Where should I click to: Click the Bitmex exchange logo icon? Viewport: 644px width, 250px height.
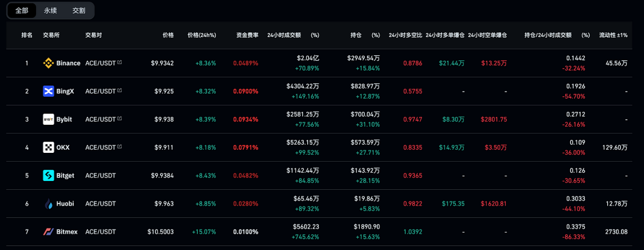click(49, 232)
